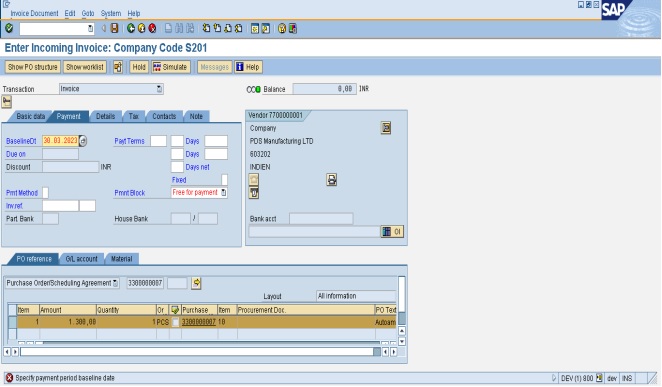This screenshot has width=662, height=387.
Task: Click the green Back arrow icon
Action: click(x=131, y=28)
